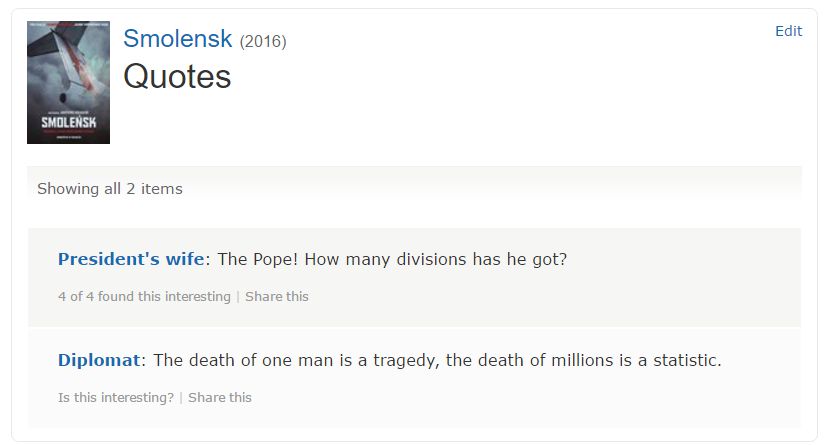Click the SMOLENSK title text on the poster

[x=68, y=122]
